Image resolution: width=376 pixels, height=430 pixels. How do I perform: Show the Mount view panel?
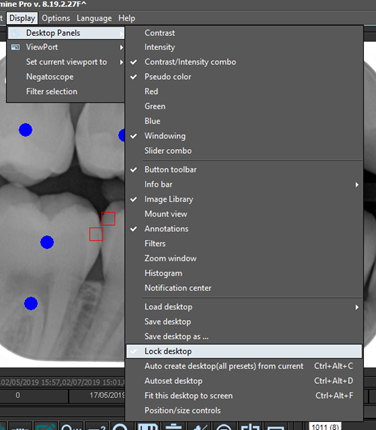point(244,214)
